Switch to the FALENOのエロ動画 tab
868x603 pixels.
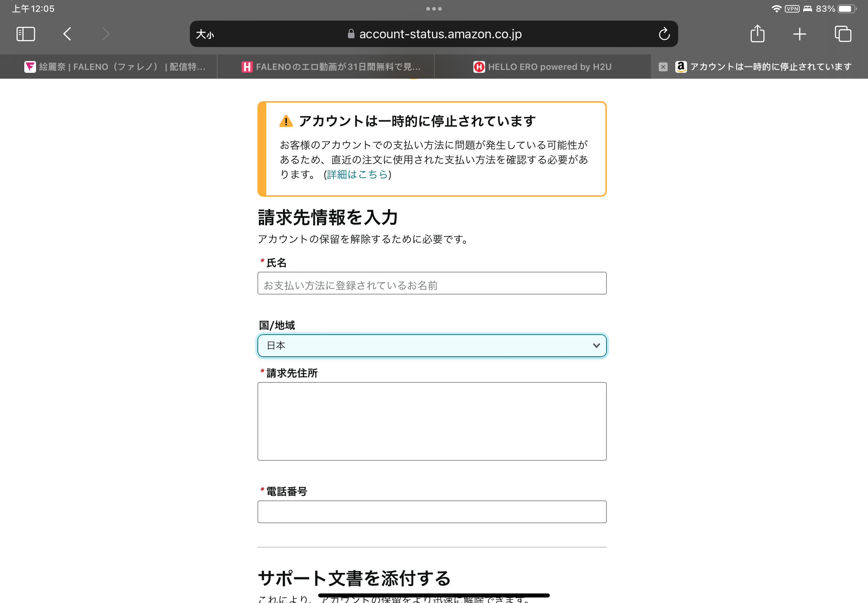[x=326, y=67]
